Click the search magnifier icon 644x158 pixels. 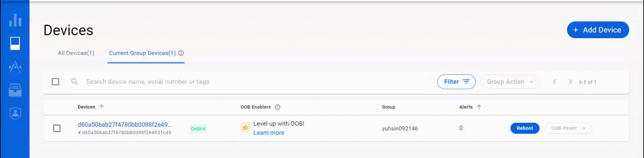(75, 82)
